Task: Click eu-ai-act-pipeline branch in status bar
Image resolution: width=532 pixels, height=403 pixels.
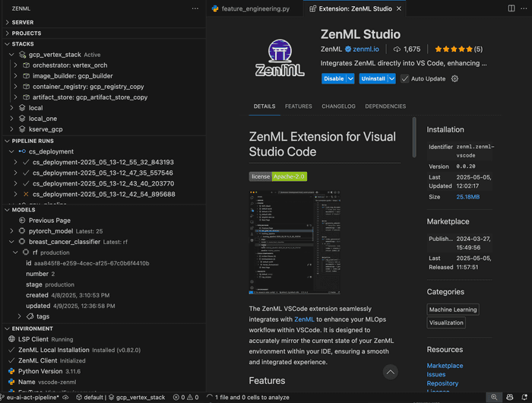Action: point(34,397)
